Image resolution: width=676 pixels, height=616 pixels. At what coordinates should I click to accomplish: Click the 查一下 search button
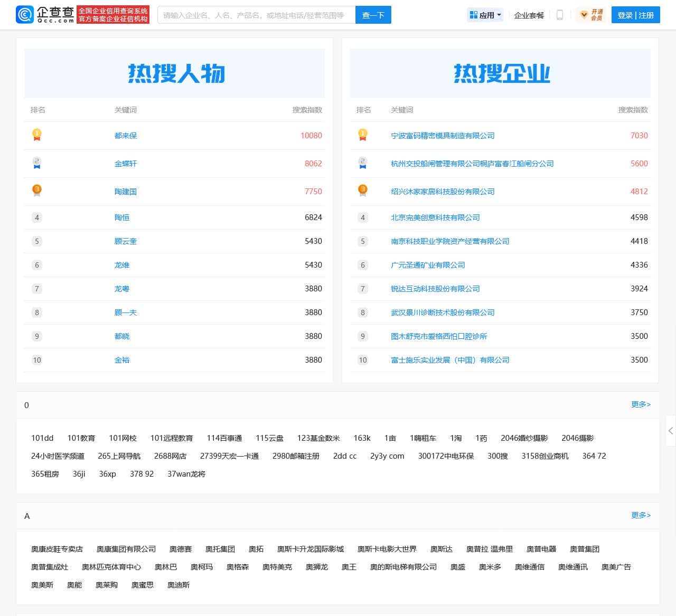pyautogui.click(x=373, y=15)
